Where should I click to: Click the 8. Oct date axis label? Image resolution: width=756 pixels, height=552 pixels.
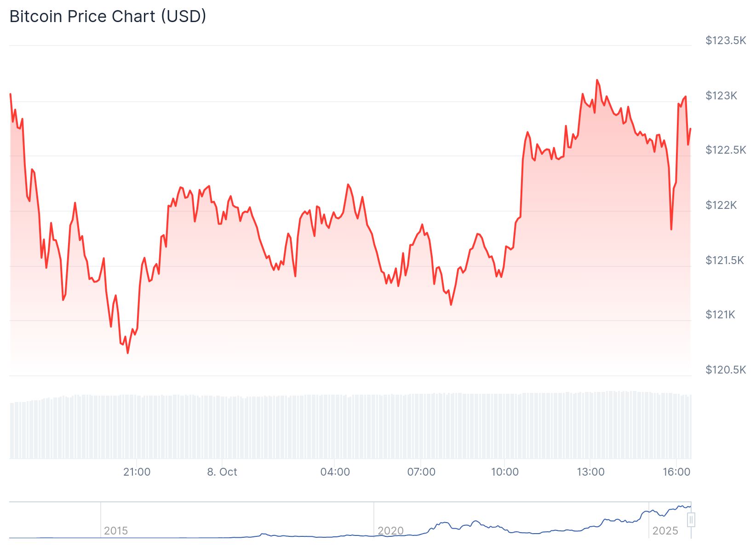222,472
